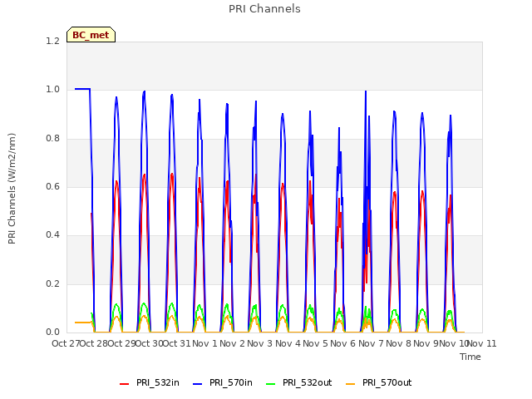Viewport: 532px width, 399px height.
Task: Select the PRI_532out legend entry
Action: 299,383
